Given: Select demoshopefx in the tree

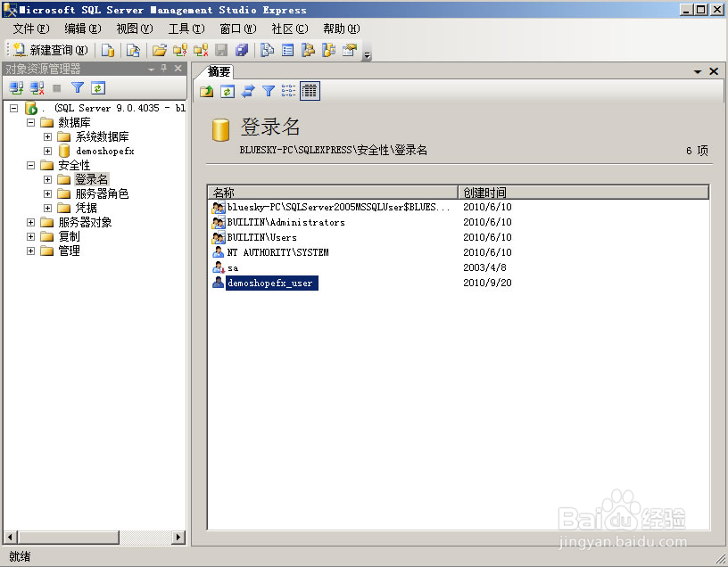Looking at the screenshot, I should coord(105,152).
